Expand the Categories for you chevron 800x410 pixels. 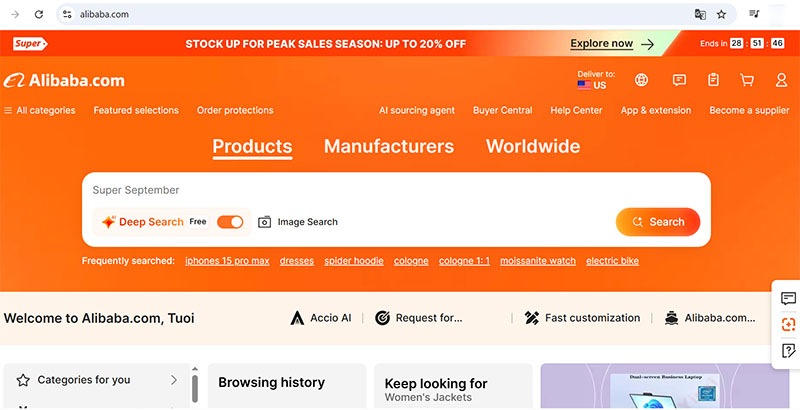(174, 380)
